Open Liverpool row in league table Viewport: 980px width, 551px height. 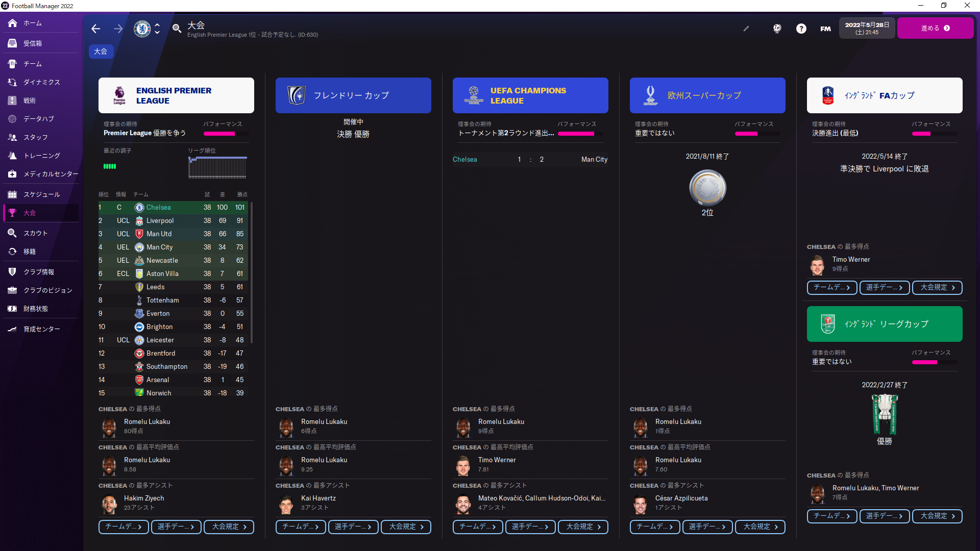173,221
